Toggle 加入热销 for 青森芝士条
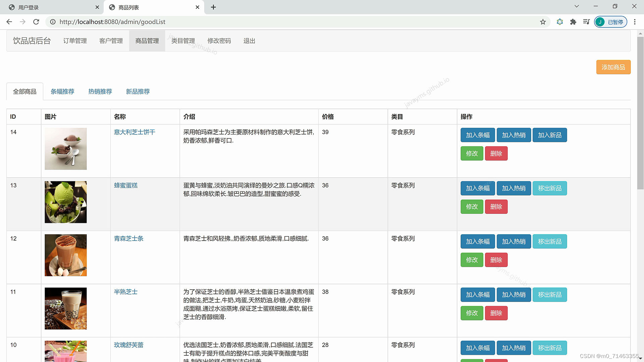Viewport: 644px width, 362px height. pyautogui.click(x=514, y=242)
